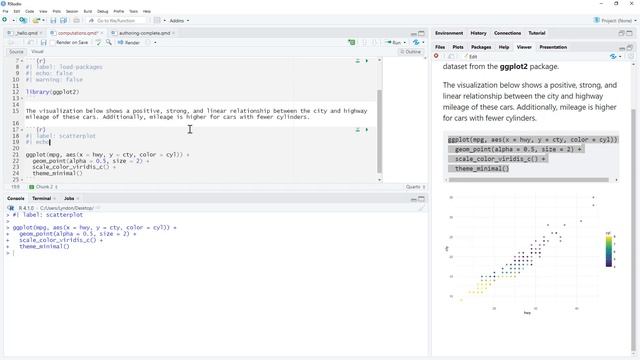Image resolution: width=640 pixels, height=360 pixels.
Task: Open the History tab
Action: pos(478,33)
